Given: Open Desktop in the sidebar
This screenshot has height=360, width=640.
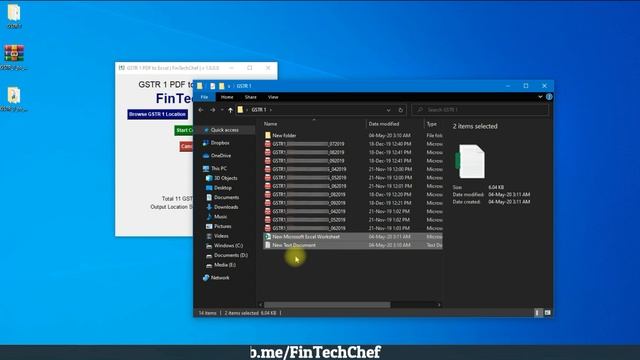Looking at the screenshot, I should coord(222,188).
